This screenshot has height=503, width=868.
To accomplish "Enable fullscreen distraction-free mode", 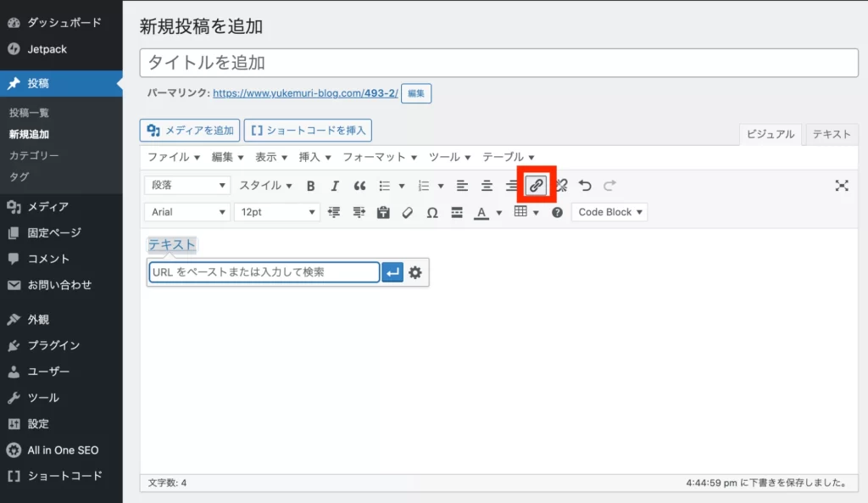I will tap(841, 186).
